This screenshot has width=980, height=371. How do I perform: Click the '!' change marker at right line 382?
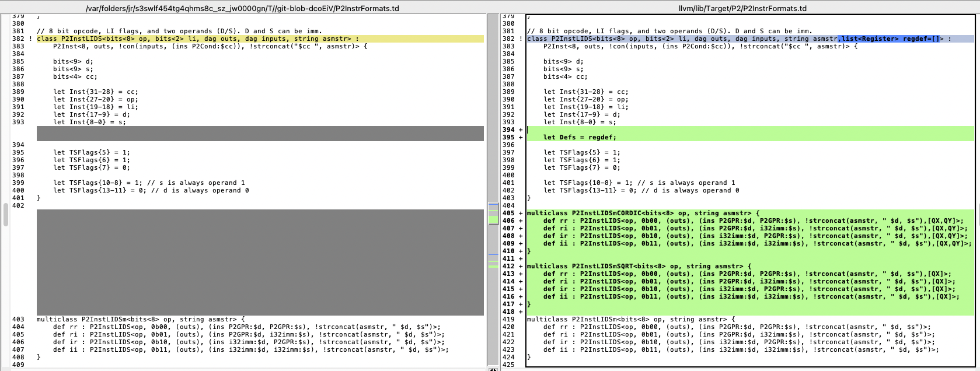(x=521, y=39)
